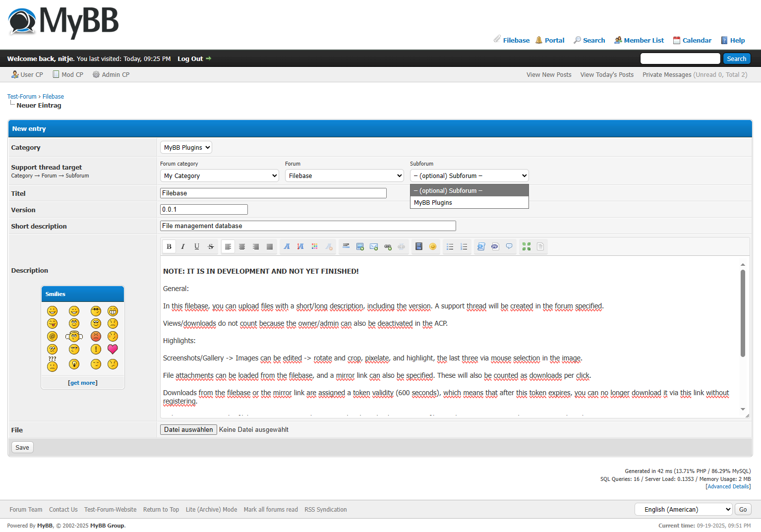Expand the Forum category dropdown
Image resolution: width=761 pixels, height=532 pixels.
tap(220, 176)
